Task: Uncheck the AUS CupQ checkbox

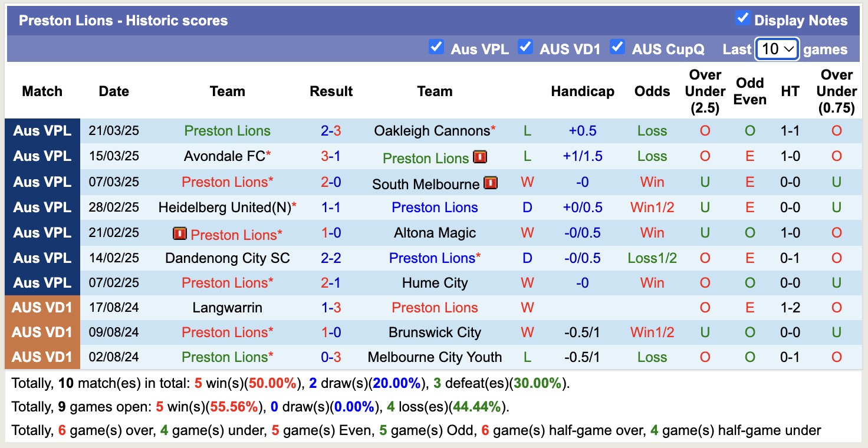Action: (617, 46)
